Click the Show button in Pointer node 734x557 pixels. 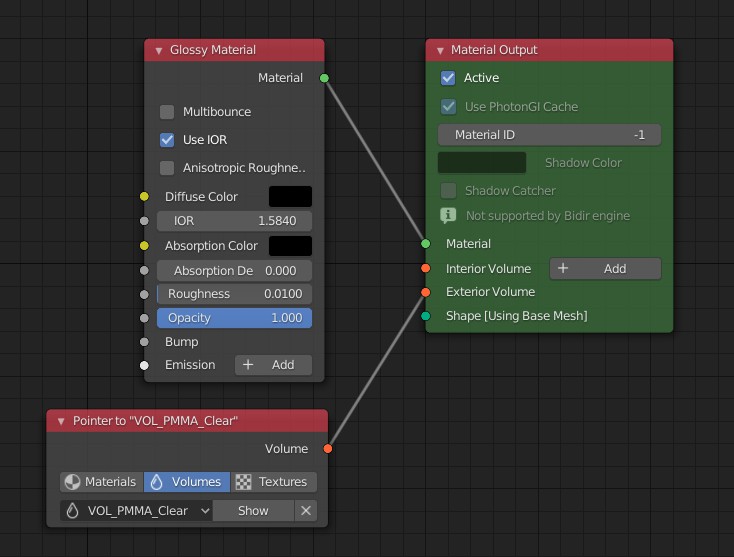[253, 511]
